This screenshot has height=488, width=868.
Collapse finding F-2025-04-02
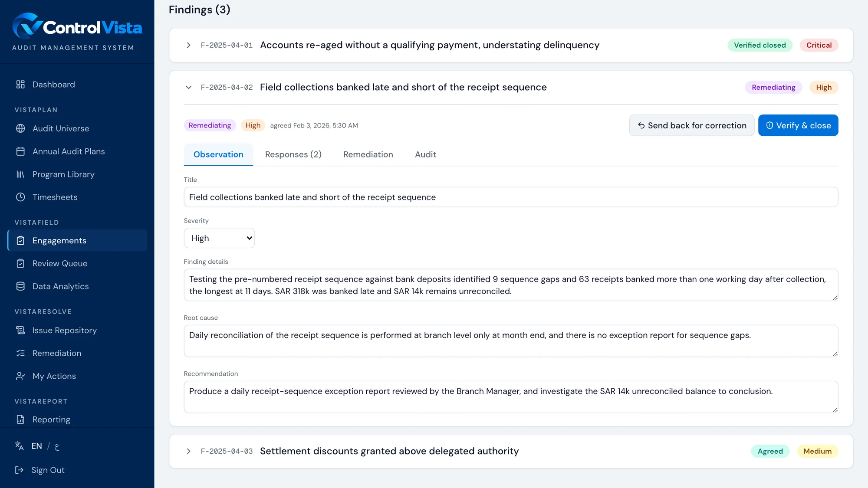point(188,87)
